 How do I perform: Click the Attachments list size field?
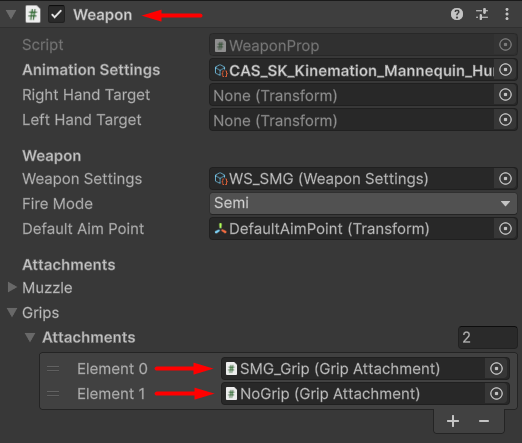[487, 337]
